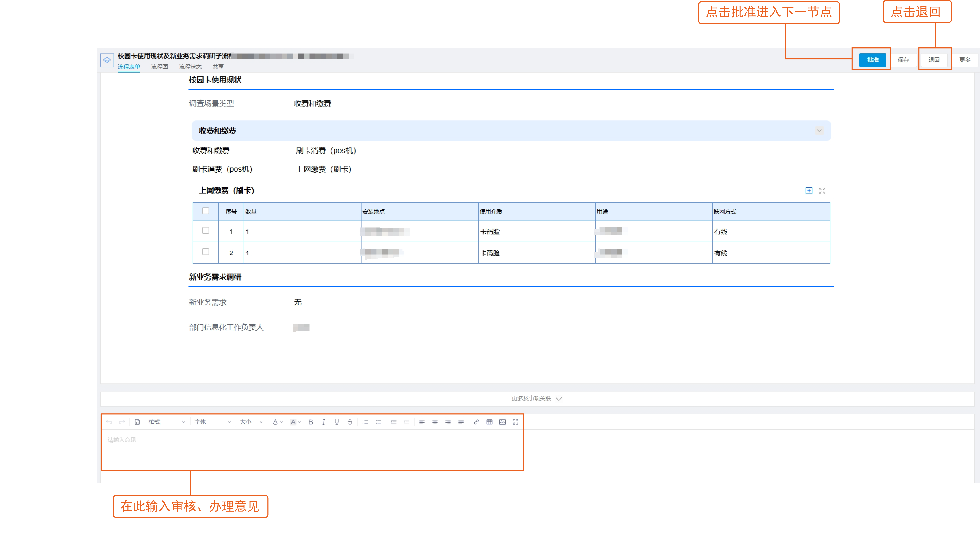This screenshot has width=980, height=552.
Task: Insert a bulleted list
Action: point(379,422)
